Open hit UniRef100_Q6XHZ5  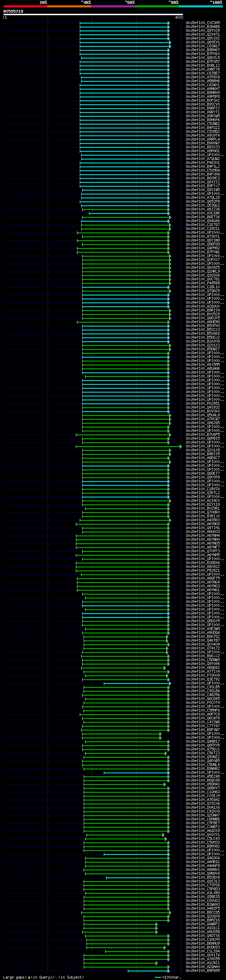(x=203, y=267)
